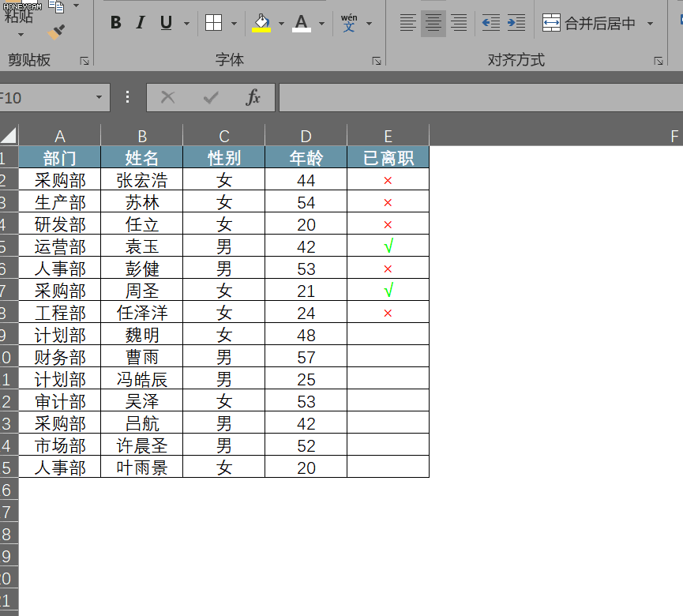683x616 pixels.
Task: Toggle bold formatting in the font group
Action: tap(116, 23)
